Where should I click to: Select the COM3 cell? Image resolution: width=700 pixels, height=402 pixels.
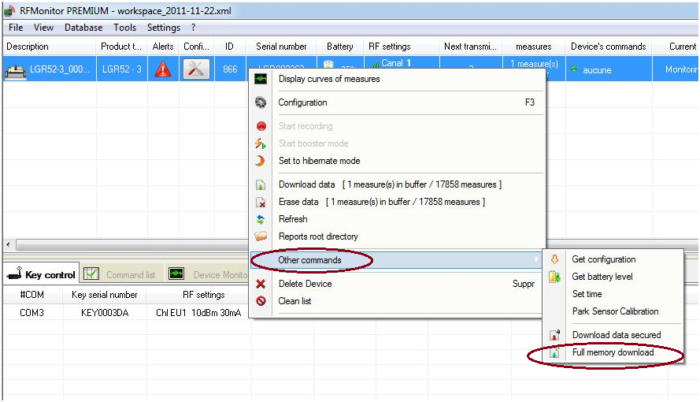coord(32,313)
